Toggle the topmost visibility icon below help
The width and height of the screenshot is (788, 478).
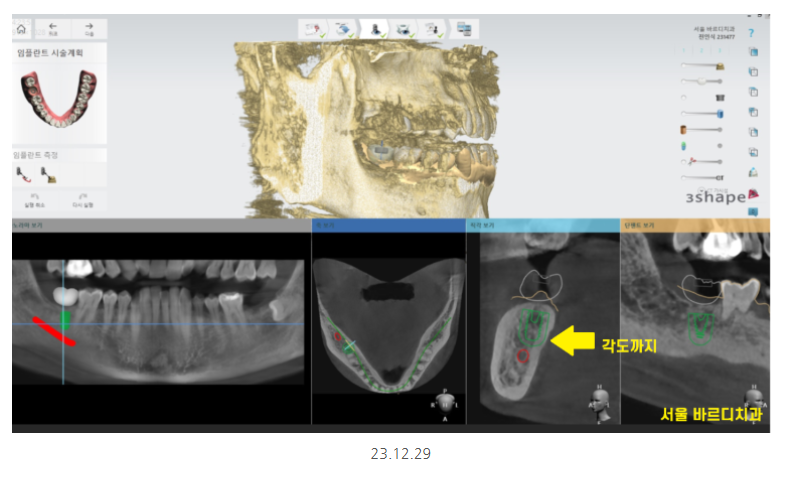tap(752, 52)
